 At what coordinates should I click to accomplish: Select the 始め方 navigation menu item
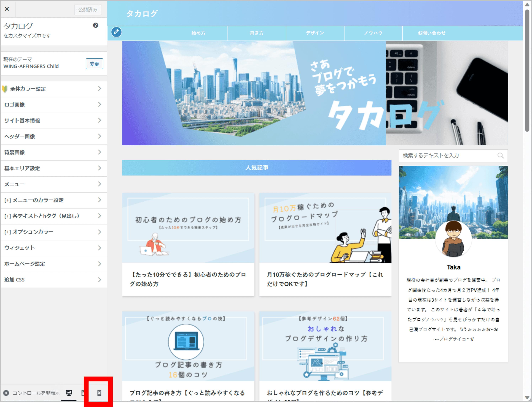coord(198,33)
